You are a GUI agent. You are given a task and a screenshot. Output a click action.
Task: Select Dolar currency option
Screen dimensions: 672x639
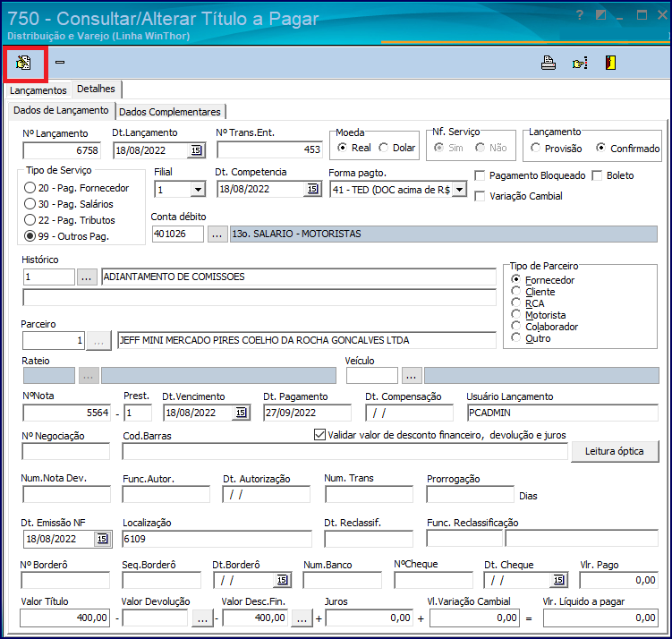pos(384,148)
